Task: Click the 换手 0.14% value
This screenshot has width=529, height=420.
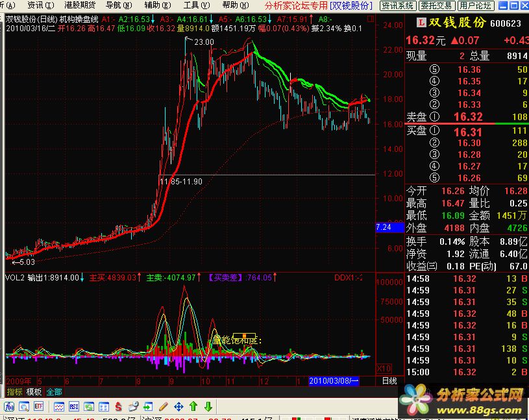Action: point(452,241)
